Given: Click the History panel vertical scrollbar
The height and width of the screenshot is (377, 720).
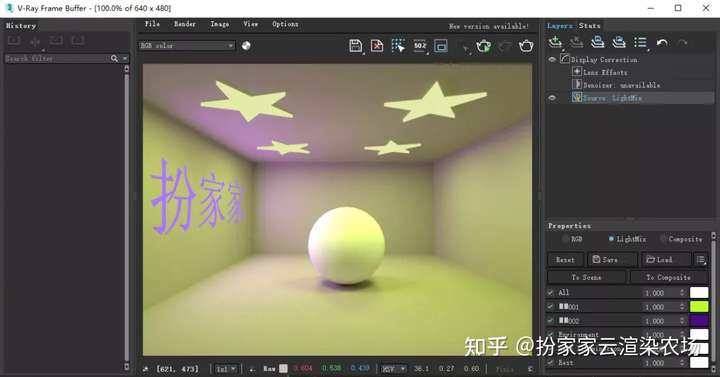Looking at the screenshot, I should click(x=127, y=217).
